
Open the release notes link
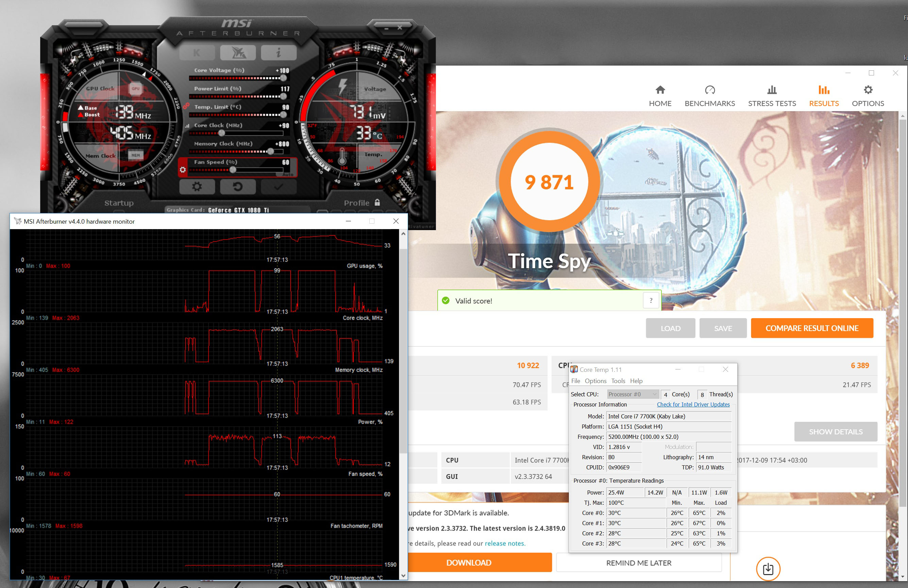tap(505, 543)
